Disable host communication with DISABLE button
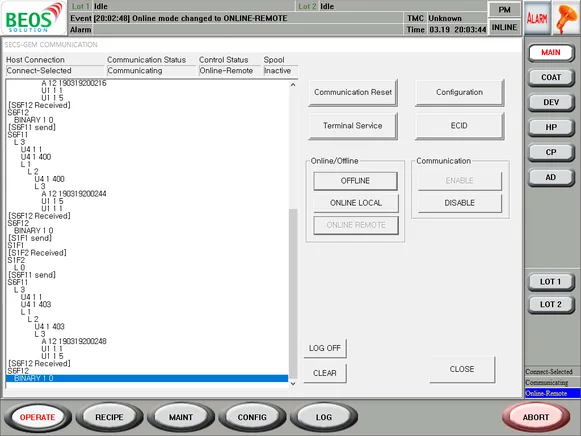Viewport: 581px width, 436px height. click(459, 203)
